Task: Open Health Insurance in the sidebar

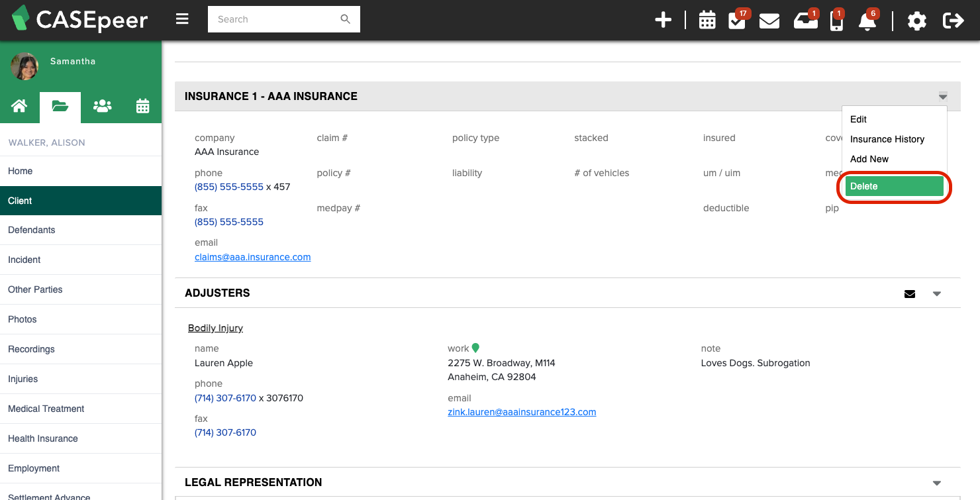Action: 81,438
